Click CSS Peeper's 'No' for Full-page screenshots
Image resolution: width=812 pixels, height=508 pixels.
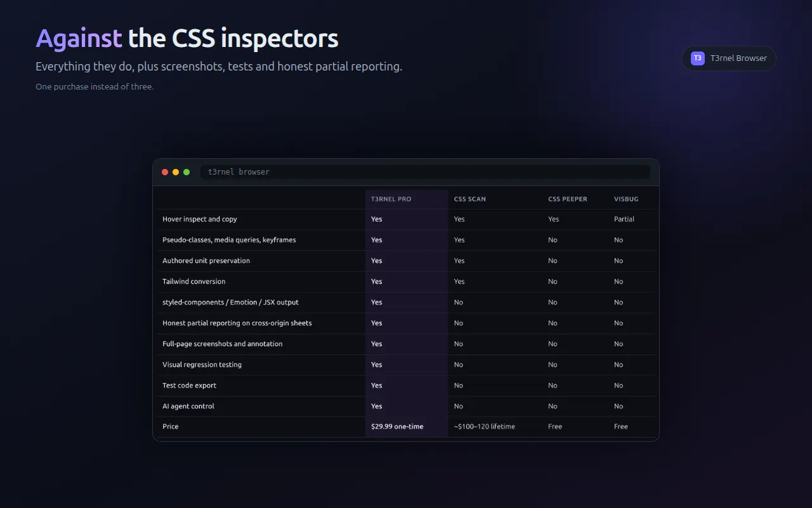553,344
